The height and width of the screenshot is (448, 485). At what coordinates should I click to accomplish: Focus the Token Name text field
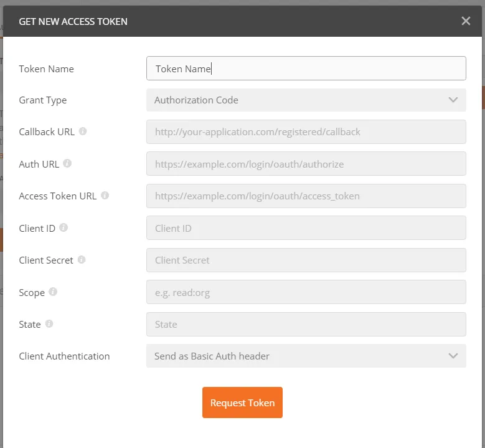(306, 69)
